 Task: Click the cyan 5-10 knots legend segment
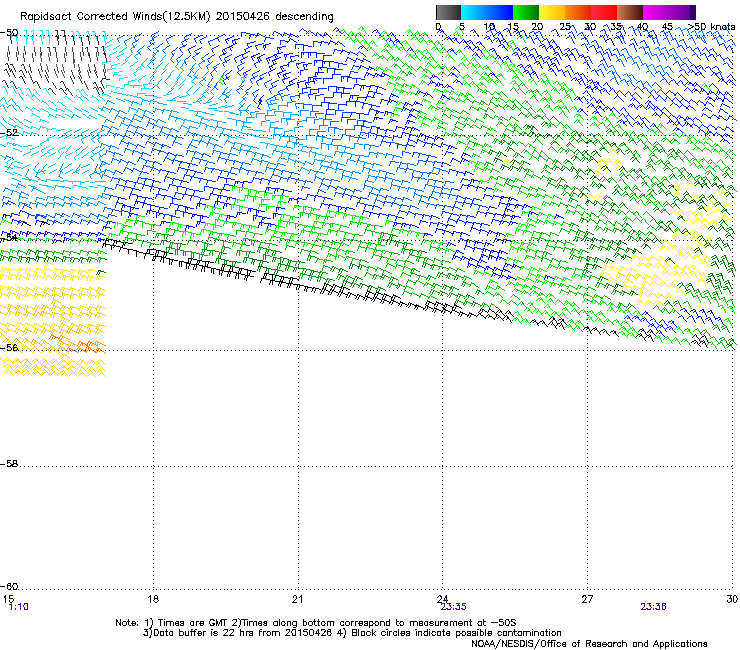[x=474, y=12]
